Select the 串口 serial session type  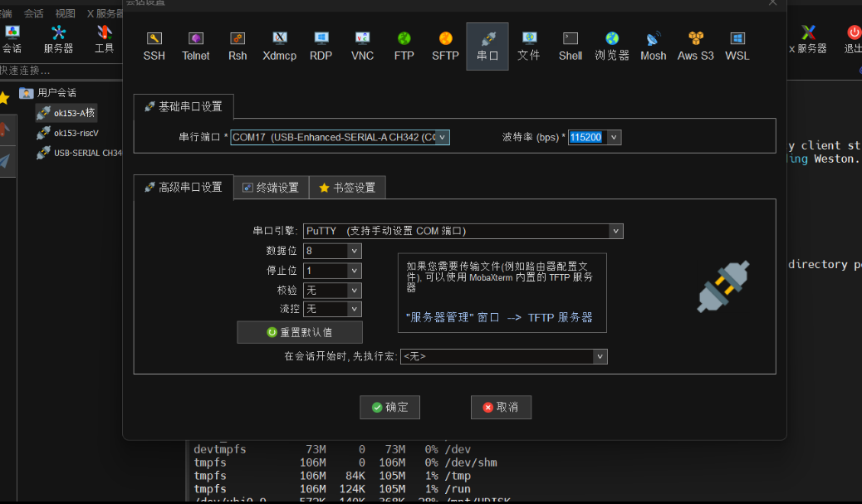(x=487, y=46)
